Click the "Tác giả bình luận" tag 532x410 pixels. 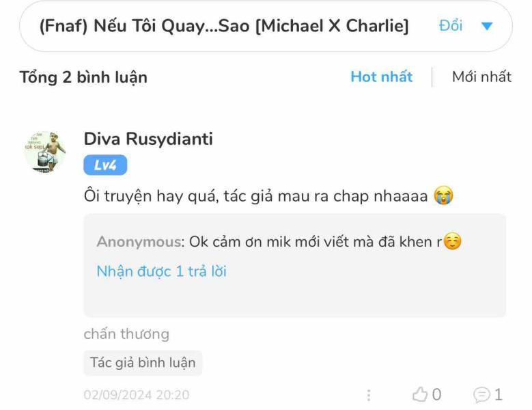point(143,363)
